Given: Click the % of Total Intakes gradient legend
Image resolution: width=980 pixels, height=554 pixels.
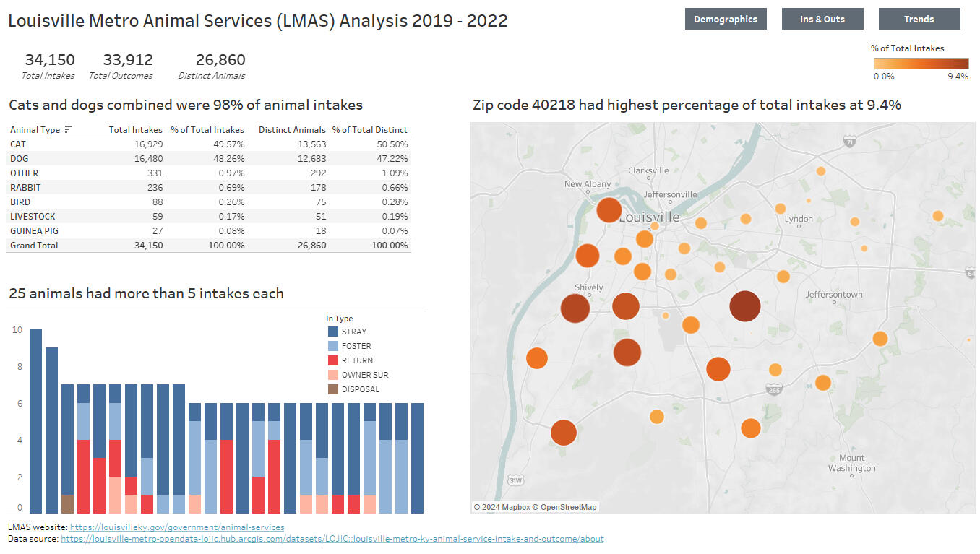Looking at the screenshot, I should tap(920, 64).
